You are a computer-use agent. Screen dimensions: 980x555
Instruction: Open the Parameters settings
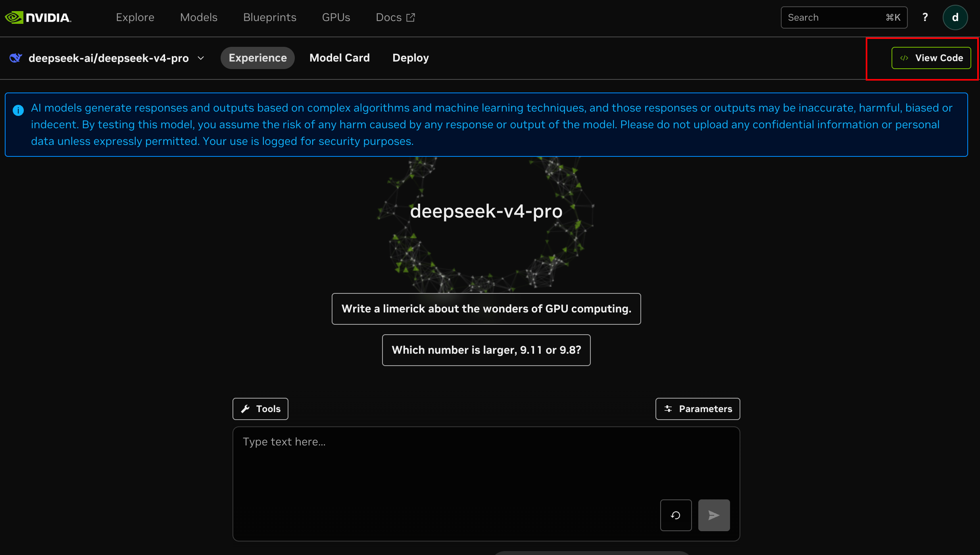point(698,409)
